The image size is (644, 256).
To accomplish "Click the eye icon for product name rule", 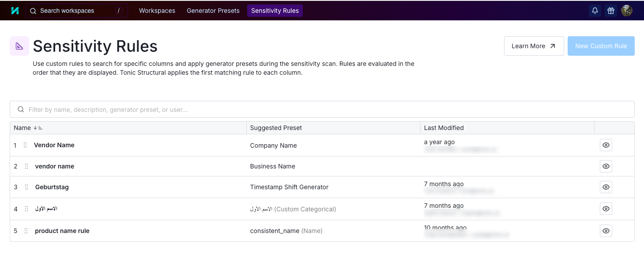I will [x=606, y=231].
